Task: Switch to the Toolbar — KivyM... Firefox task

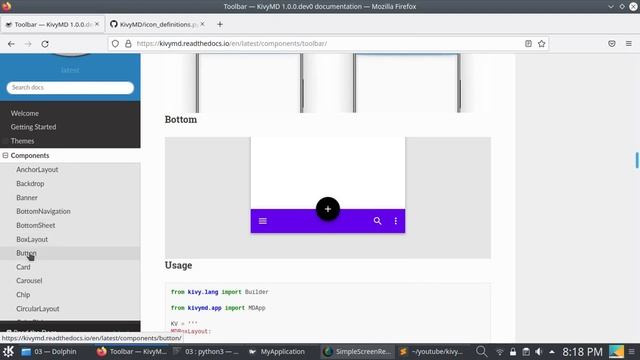Action: click(x=132, y=351)
